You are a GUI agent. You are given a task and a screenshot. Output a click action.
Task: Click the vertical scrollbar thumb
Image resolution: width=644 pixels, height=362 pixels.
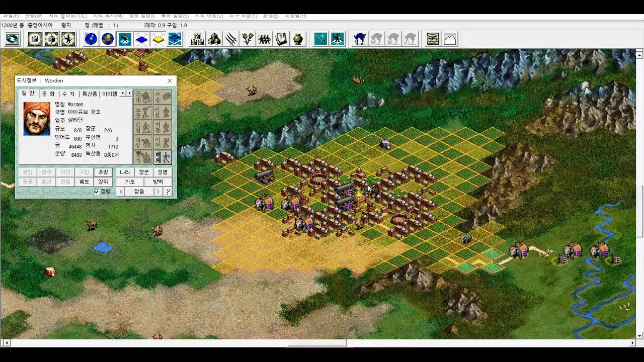coord(639,211)
